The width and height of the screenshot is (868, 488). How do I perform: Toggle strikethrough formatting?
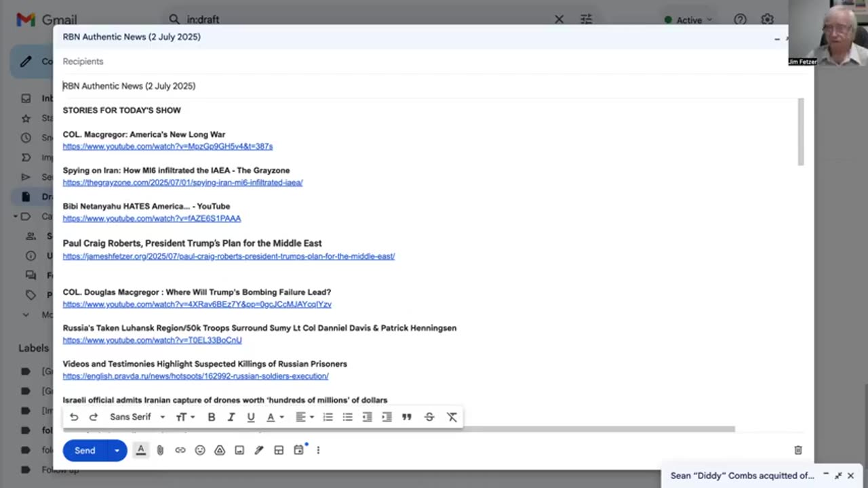429,417
